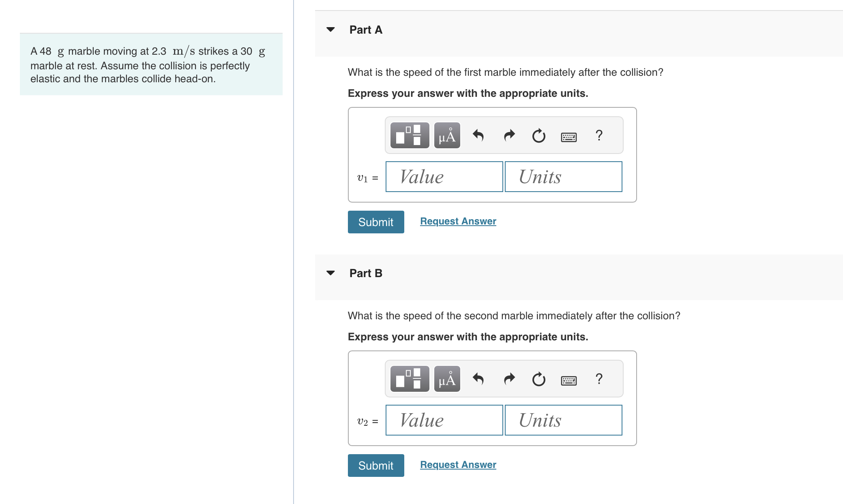Open templates icon in Part A toolbar
Viewport: 843px width, 504px height.
point(410,135)
